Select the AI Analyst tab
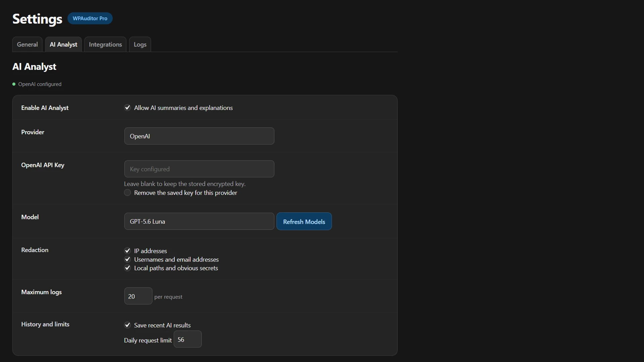This screenshot has width=644, height=362. coord(63,44)
